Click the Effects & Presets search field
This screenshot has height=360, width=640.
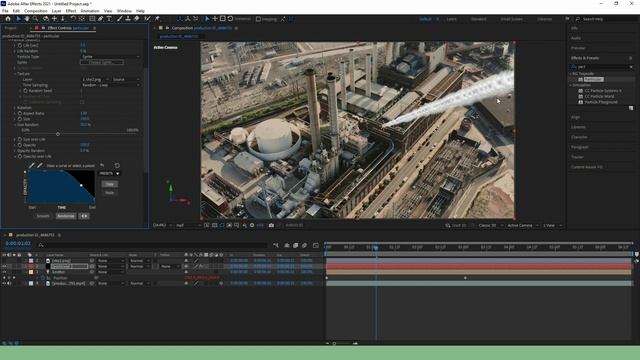[602, 67]
